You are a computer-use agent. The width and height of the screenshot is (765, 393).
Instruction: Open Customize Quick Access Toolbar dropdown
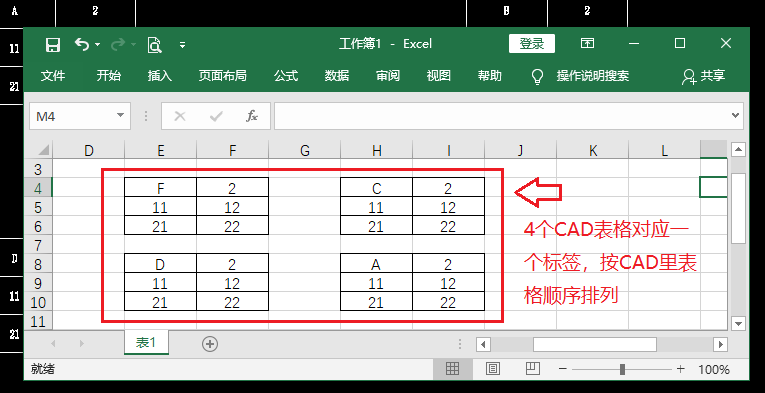(x=182, y=45)
